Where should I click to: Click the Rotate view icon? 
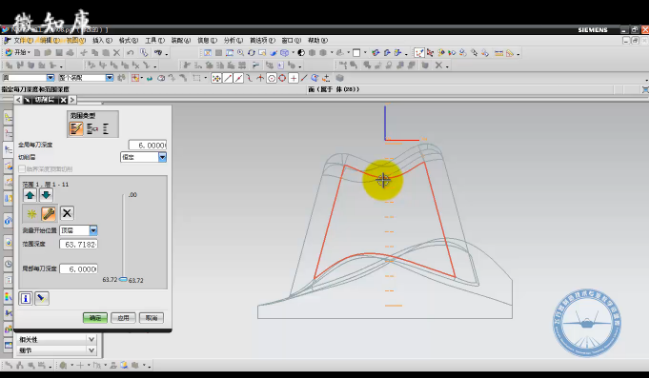coord(251,53)
